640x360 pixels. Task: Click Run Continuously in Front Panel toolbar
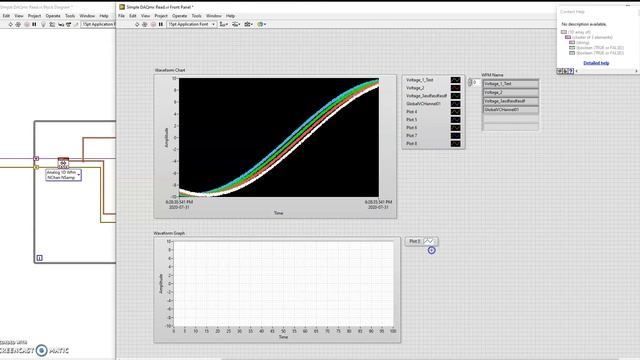click(144, 24)
